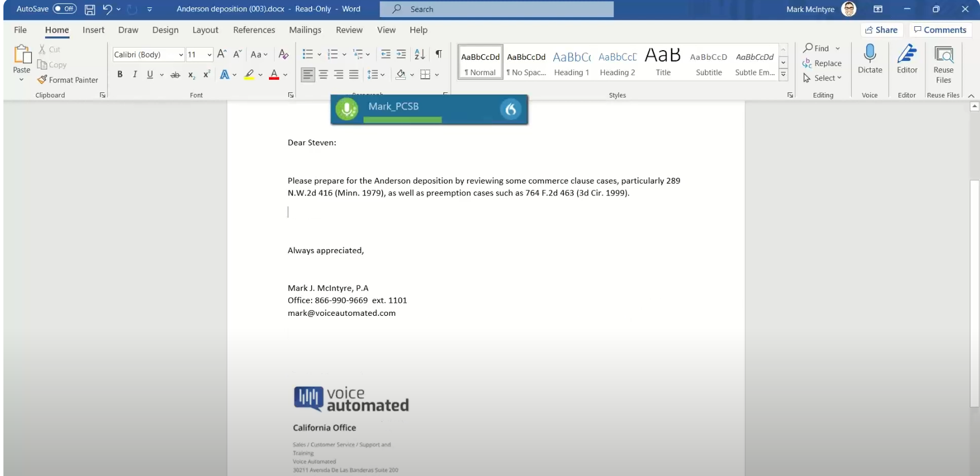
Task: Launch the Editor pen icon
Action: pyautogui.click(x=906, y=54)
